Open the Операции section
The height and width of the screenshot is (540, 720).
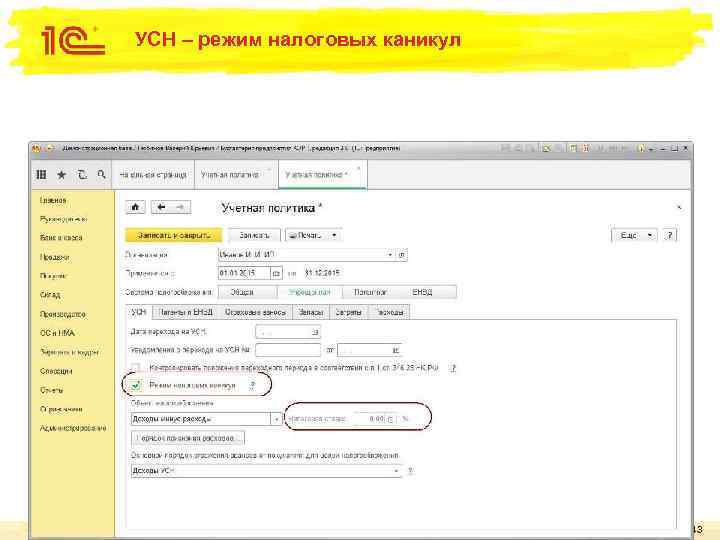(x=56, y=371)
